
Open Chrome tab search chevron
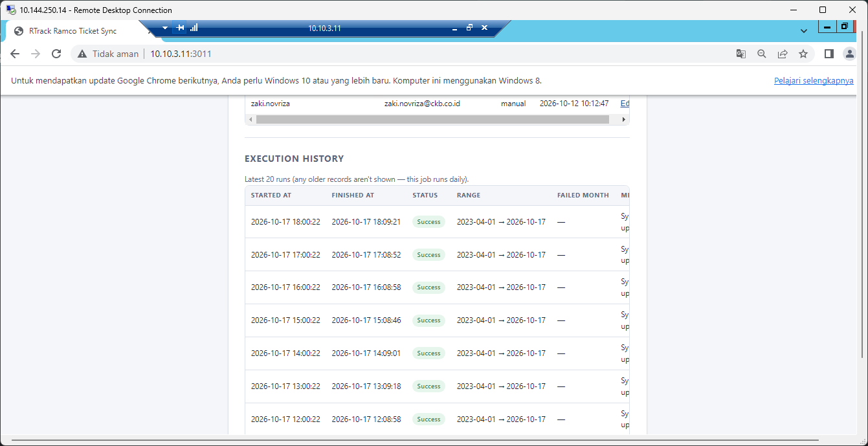click(803, 30)
